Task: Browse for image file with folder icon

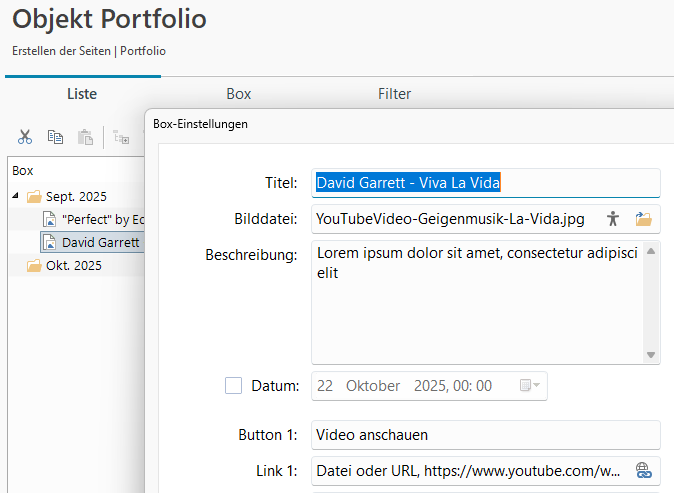Action: (x=643, y=219)
